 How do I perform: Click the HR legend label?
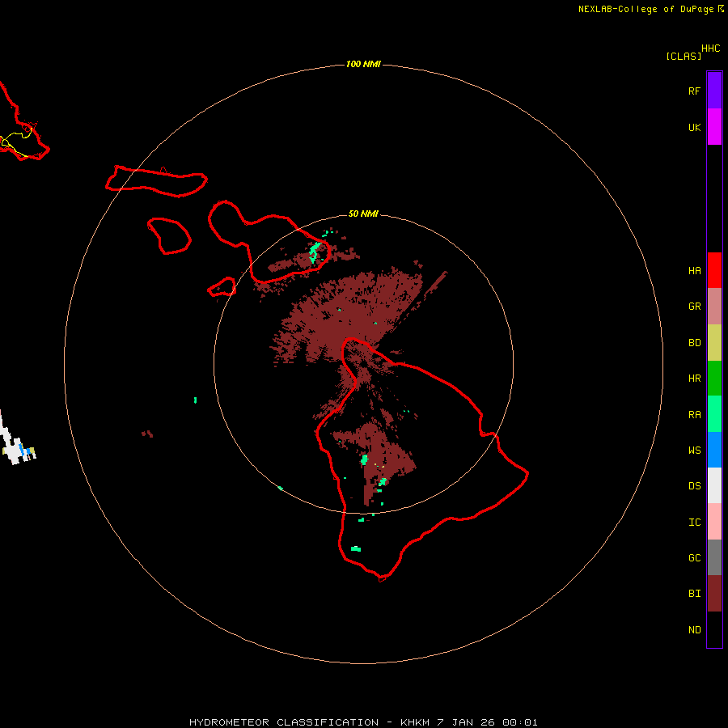pos(694,379)
